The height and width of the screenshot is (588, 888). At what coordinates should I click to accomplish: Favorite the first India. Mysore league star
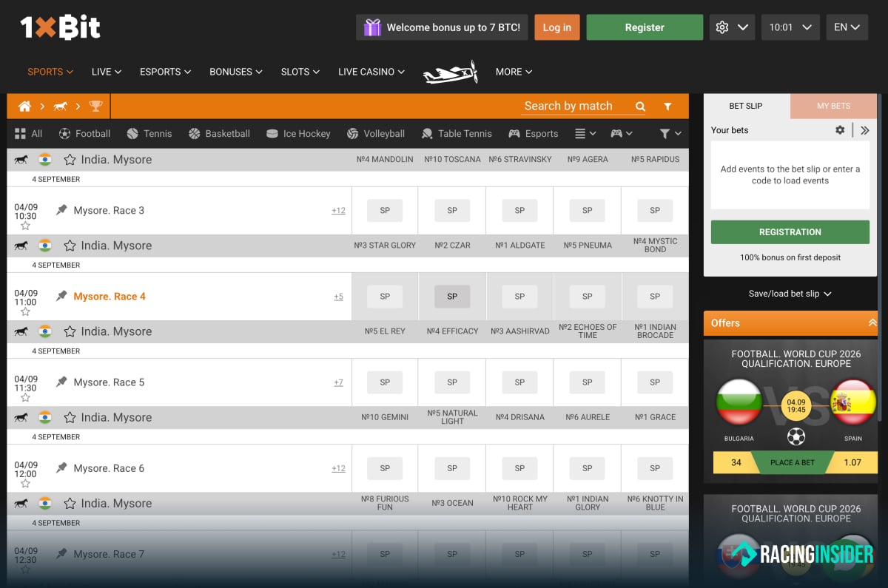(x=70, y=160)
